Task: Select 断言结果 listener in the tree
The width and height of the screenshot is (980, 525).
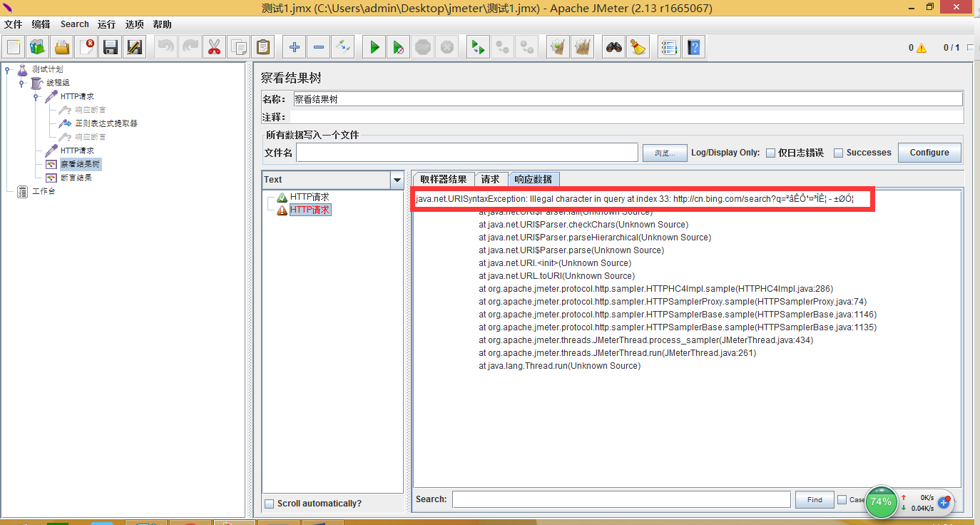Action: click(76, 178)
